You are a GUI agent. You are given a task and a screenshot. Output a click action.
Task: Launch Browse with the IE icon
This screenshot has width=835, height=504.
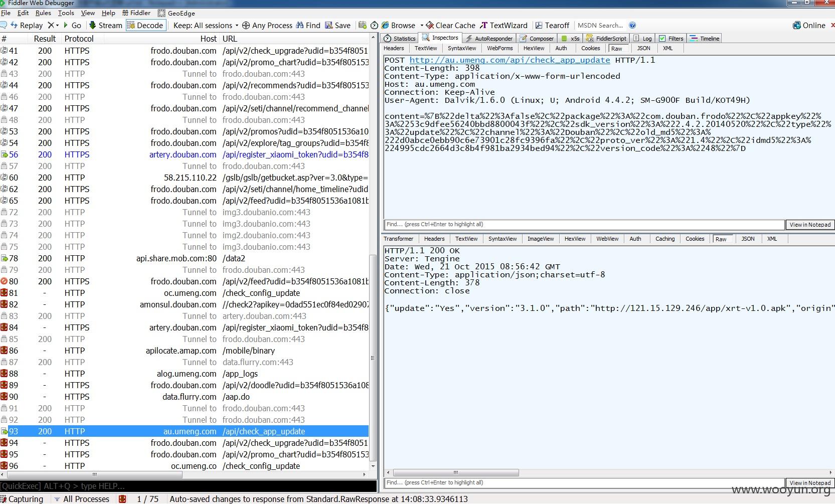(398, 25)
